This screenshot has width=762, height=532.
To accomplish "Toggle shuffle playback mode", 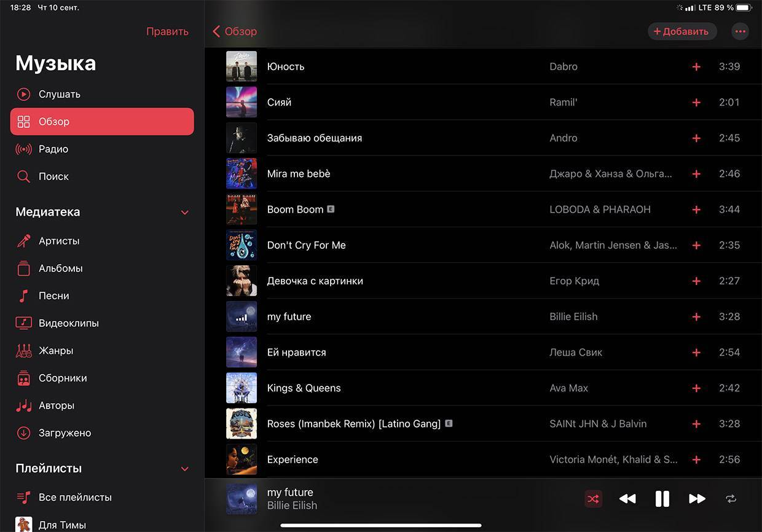I will click(x=593, y=499).
